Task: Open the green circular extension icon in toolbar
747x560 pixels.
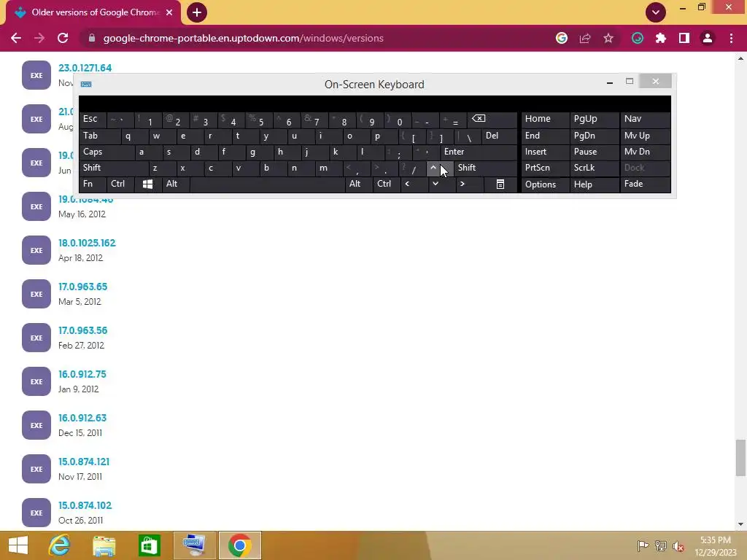Action: click(638, 38)
